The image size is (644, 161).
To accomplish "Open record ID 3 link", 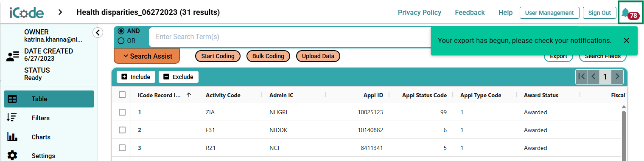I will (140, 148).
